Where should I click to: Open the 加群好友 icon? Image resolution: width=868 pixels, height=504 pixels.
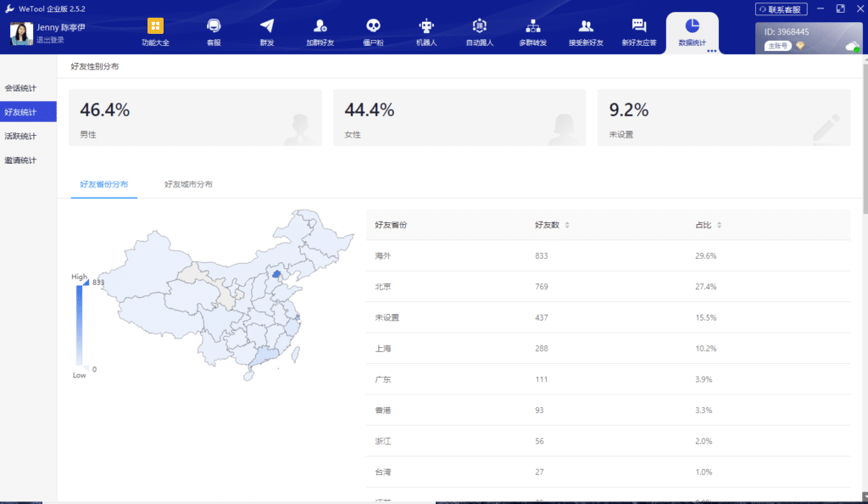[320, 26]
